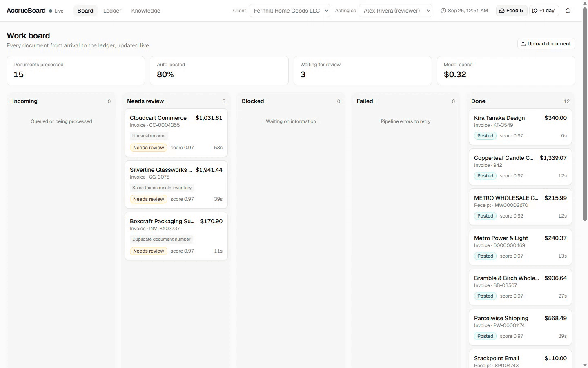Open the METRO WHOLESALE receipt card
This screenshot has height=368, width=588.
point(520,207)
